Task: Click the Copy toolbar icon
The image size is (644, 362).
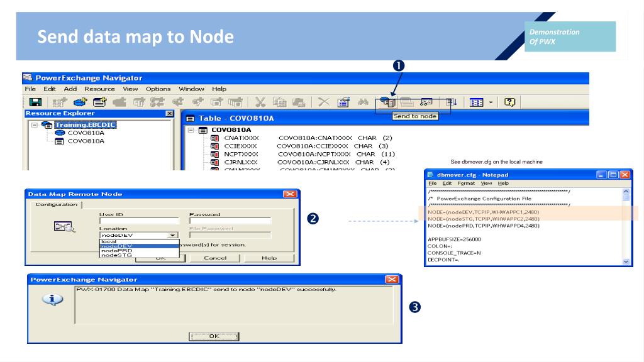Action: coord(280,102)
